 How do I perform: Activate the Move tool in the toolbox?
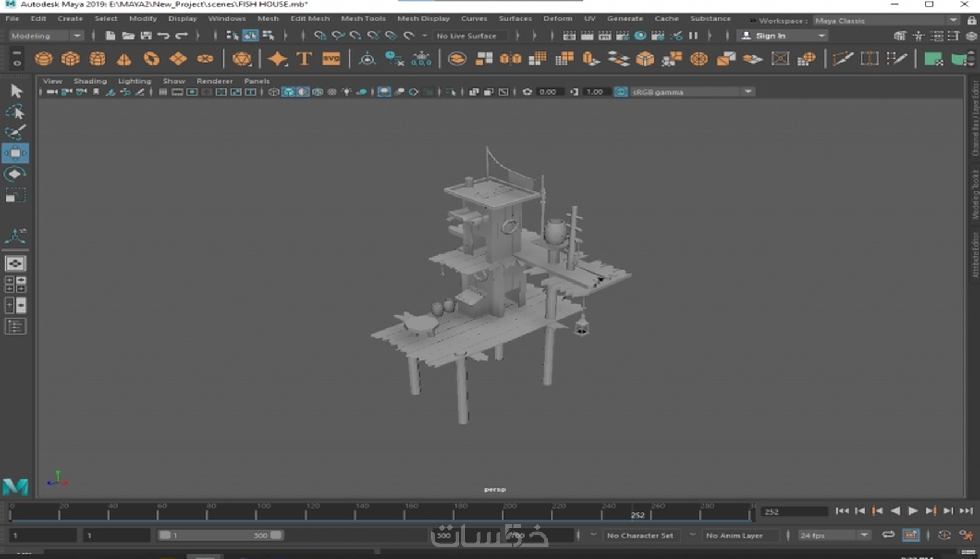(x=16, y=153)
